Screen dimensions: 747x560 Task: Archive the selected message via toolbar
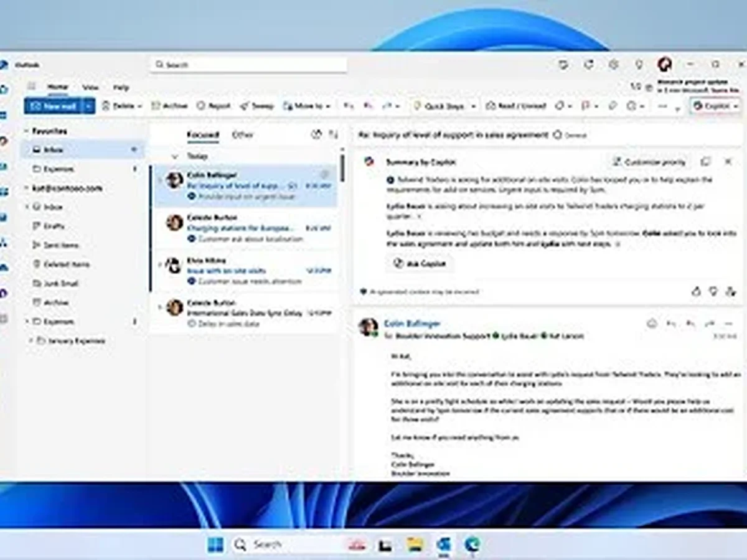coord(170,106)
